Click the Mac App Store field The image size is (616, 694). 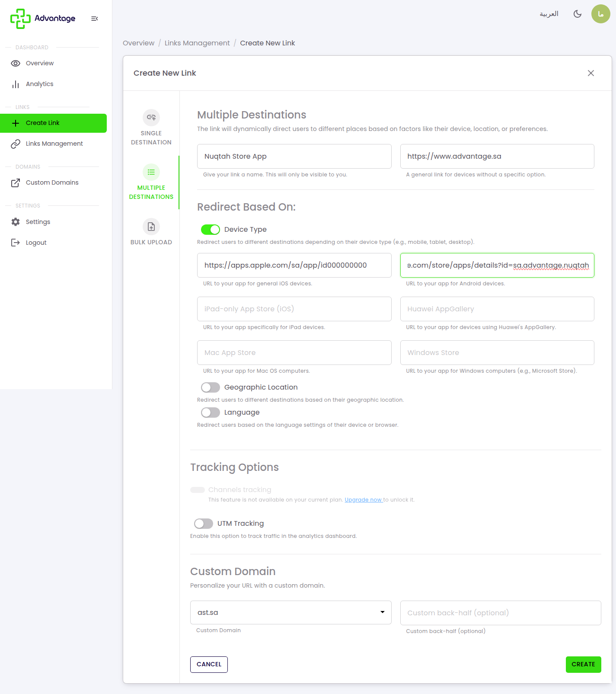point(294,353)
